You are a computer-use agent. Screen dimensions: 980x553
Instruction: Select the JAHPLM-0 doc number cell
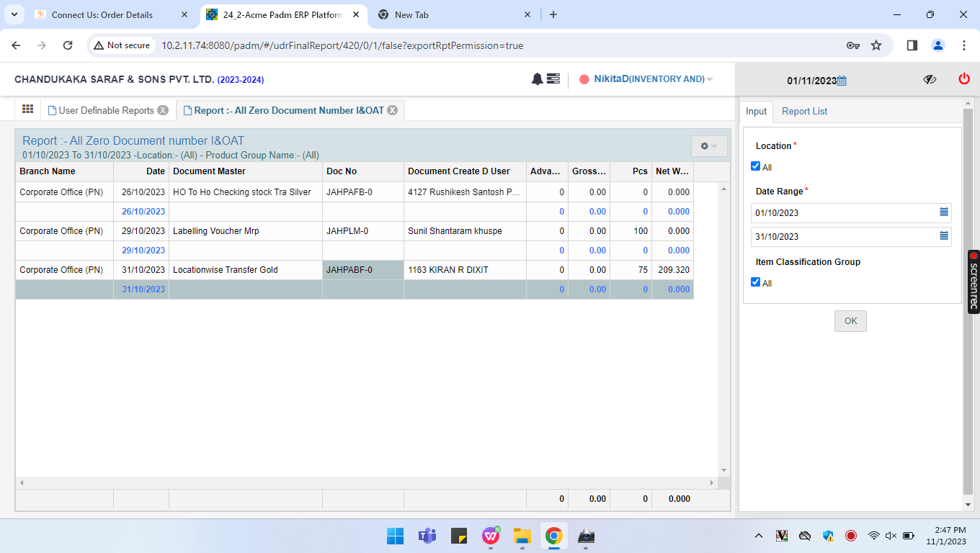pyautogui.click(x=363, y=231)
